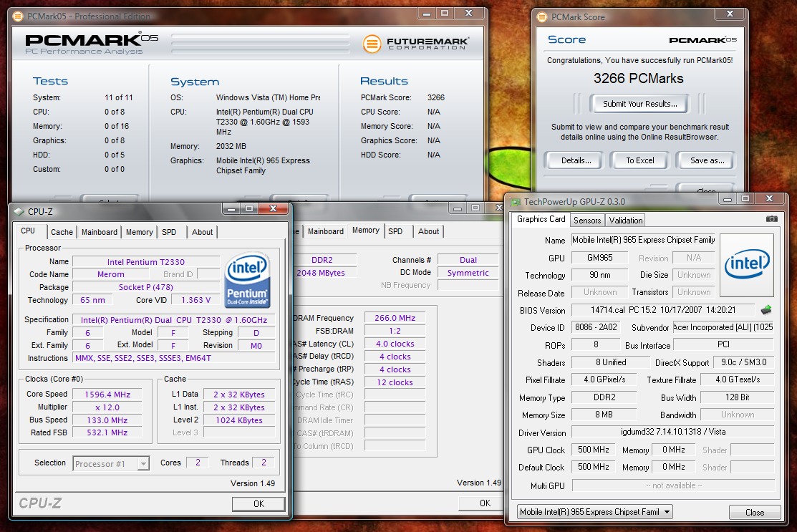The height and width of the screenshot is (532, 797).
Task: Click the Memory value 2032 MB in System
Action: tap(231, 146)
